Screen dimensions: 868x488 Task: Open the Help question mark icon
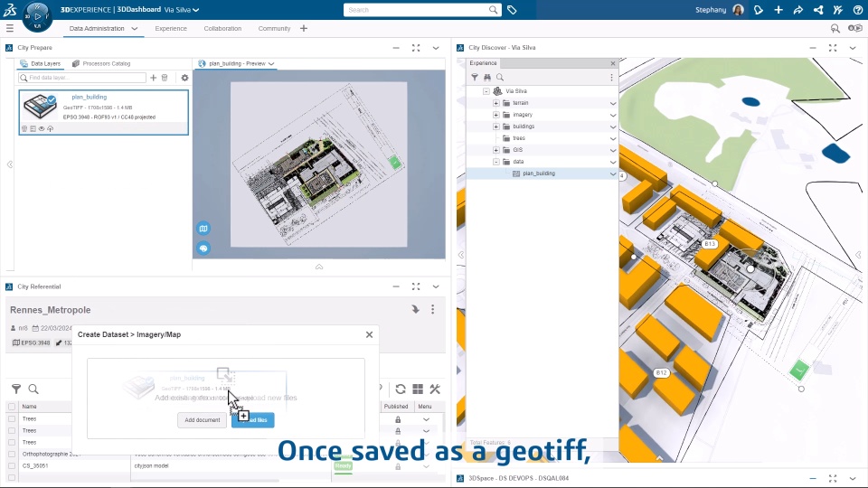tap(857, 10)
